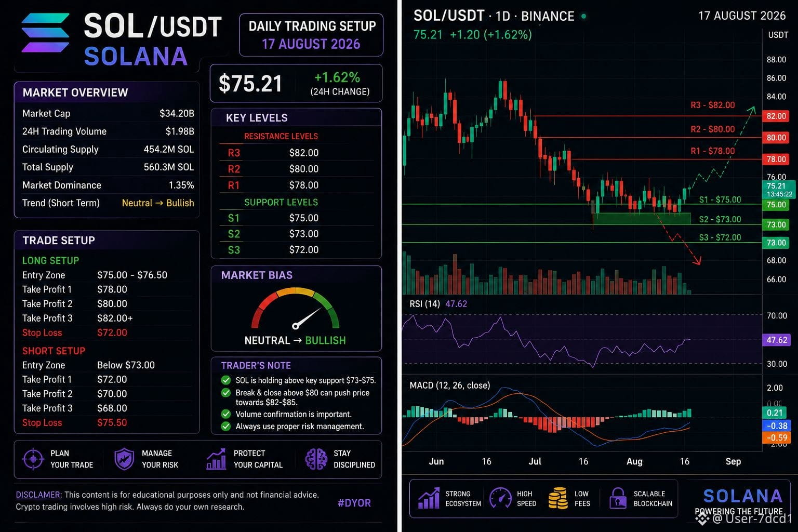Click the 'R3 - $82.00' label on the chart
This screenshot has width=798, height=532.
tap(713, 105)
